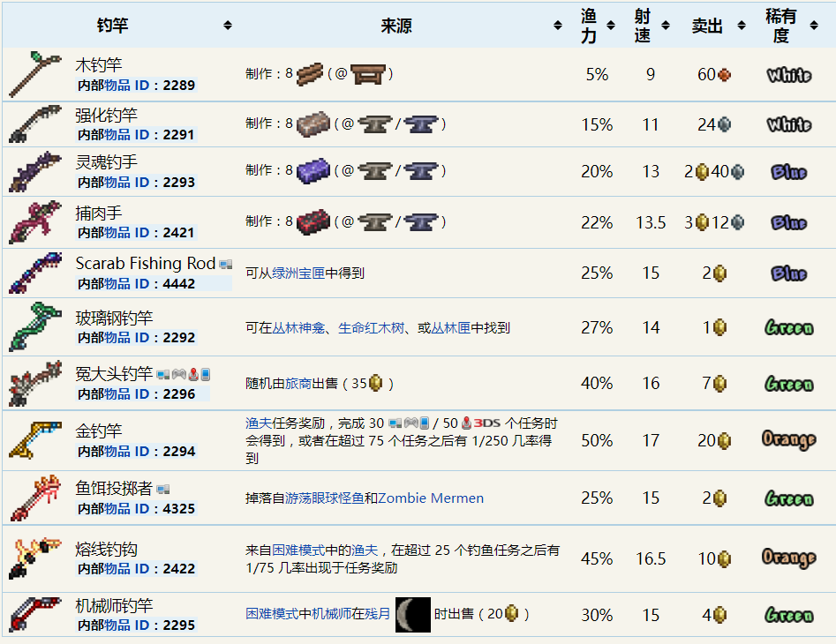Click the Hotline Fishing Hook (熔线钓钩) icon
The image size is (836, 644).
35,558
